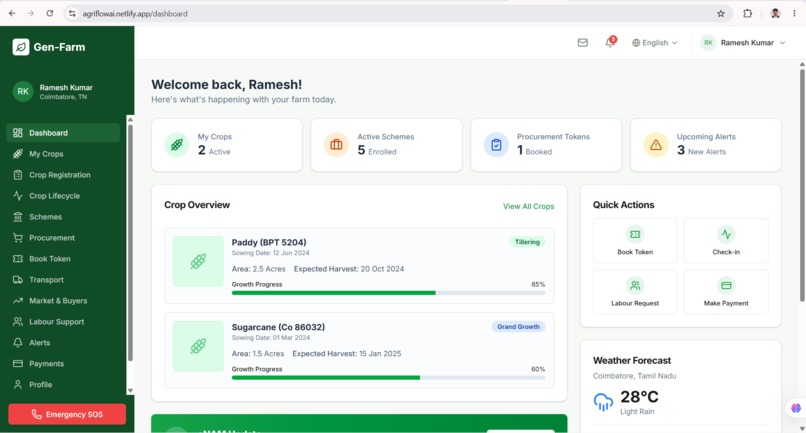Click the light rain weather icon
The height and width of the screenshot is (433, 806).
603,402
